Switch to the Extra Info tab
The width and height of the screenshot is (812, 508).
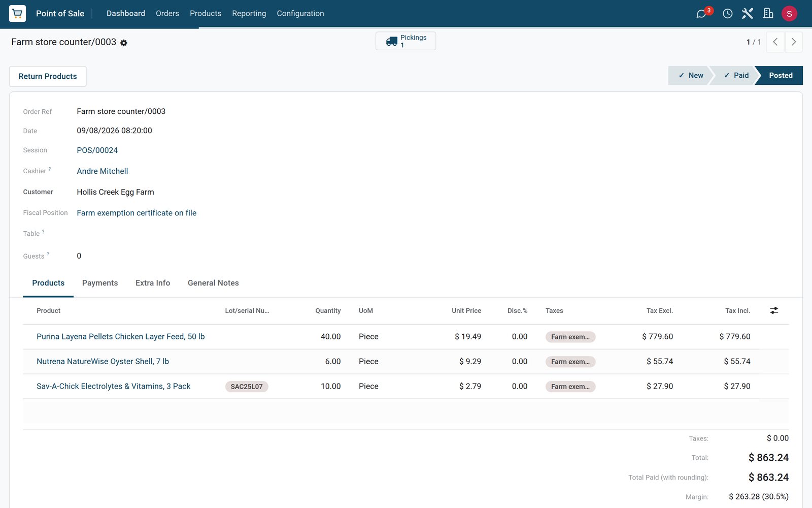[153, 283]
